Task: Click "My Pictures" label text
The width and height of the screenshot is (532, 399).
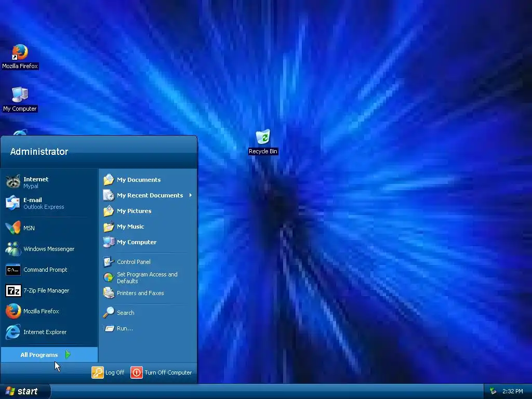Action: [134, 211]
